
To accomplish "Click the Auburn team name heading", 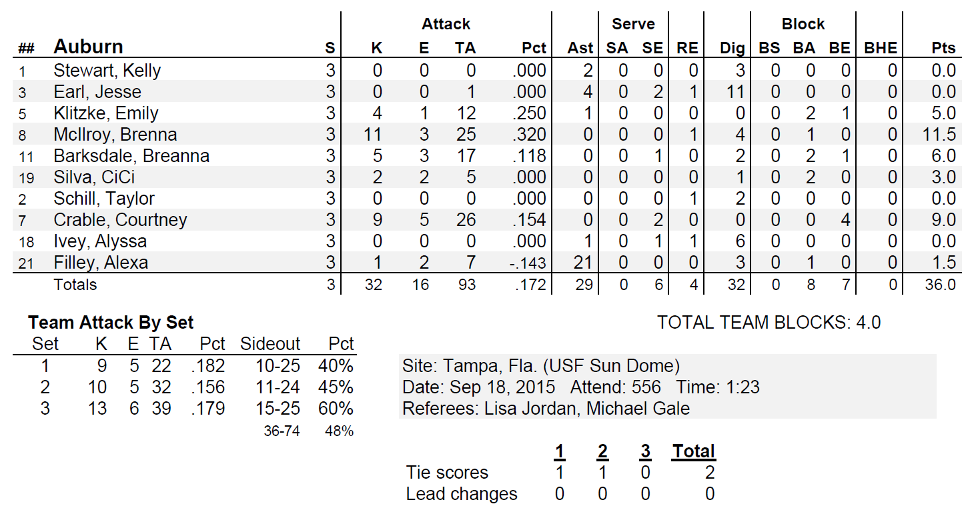I will [x=88, y=47].
